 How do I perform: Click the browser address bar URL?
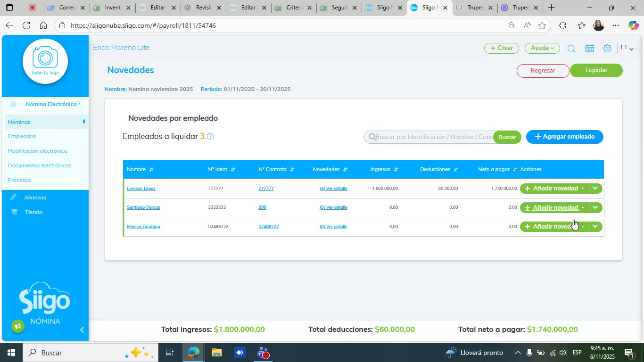143,25
